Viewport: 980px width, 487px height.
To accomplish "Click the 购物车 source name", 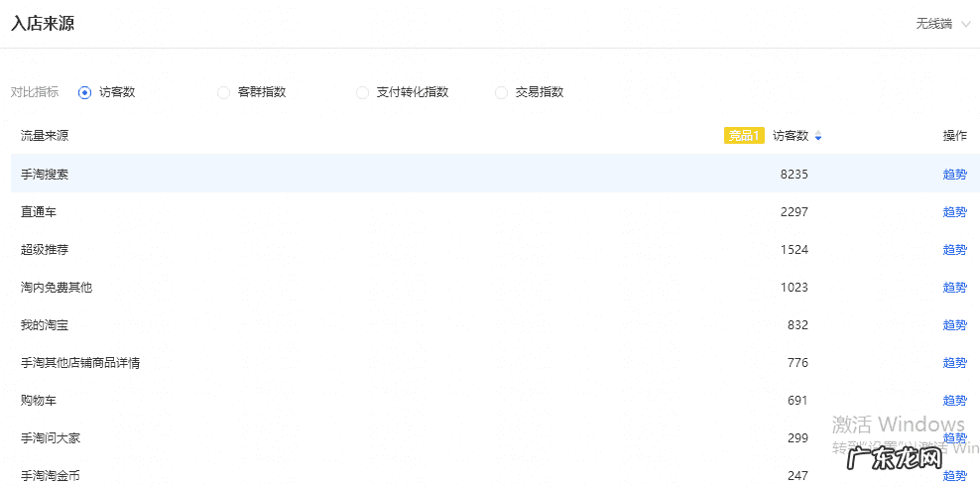I will point(38,400).
